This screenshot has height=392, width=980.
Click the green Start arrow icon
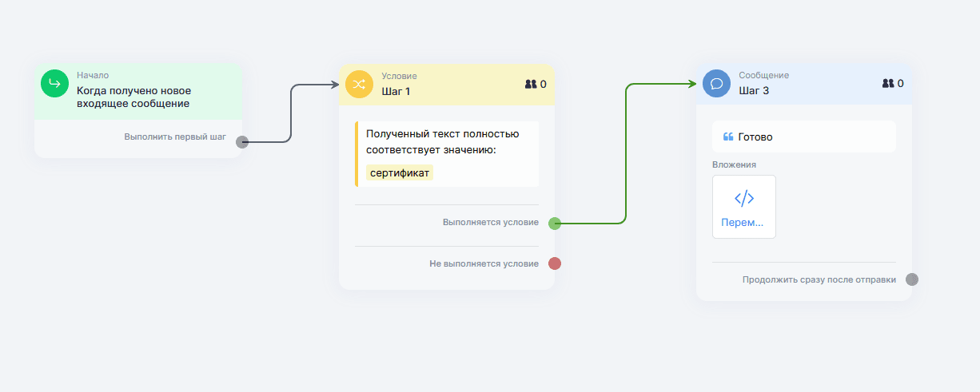55,83
